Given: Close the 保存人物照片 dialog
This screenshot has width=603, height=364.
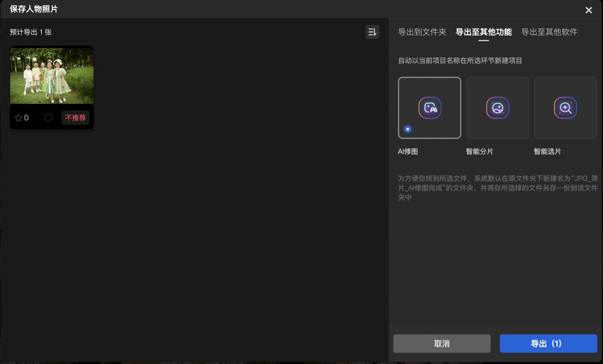Looking at the screenshot, I should (589, 10).
